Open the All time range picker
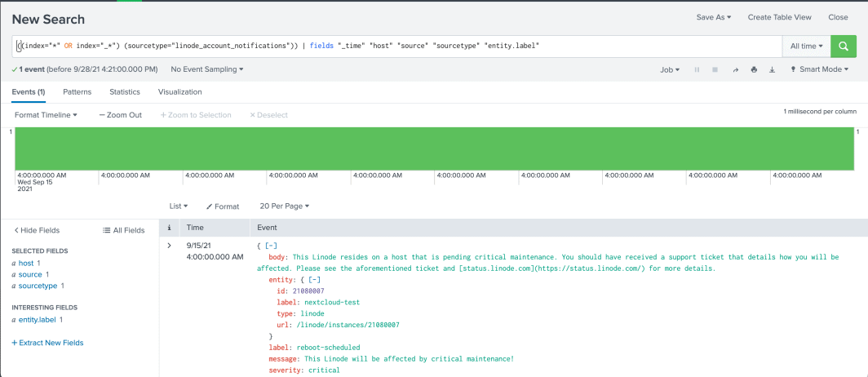This screenshot has height=377, width=868. point(805,46)
